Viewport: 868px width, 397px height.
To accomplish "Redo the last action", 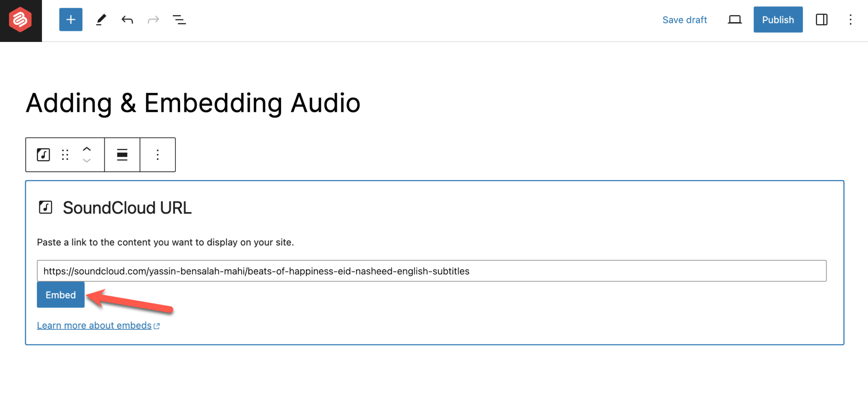I will click(153, 19).
